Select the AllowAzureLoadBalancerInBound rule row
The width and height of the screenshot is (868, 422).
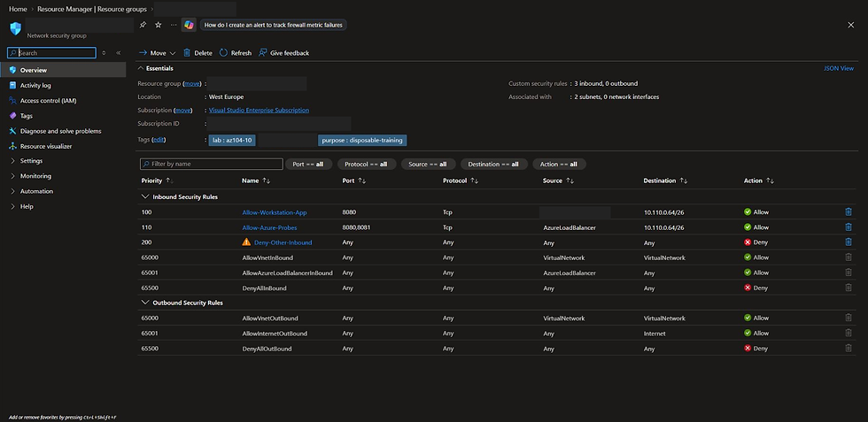(x=495, y=272)
